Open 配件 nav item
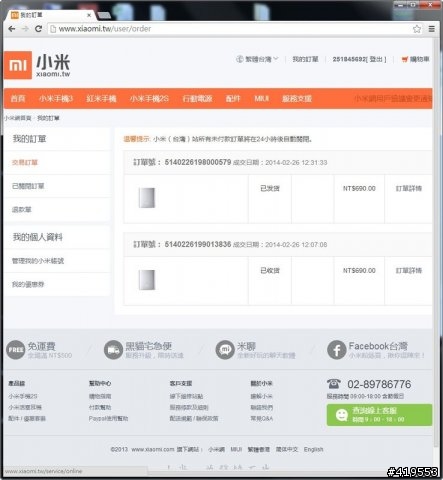 coord(233,99)
